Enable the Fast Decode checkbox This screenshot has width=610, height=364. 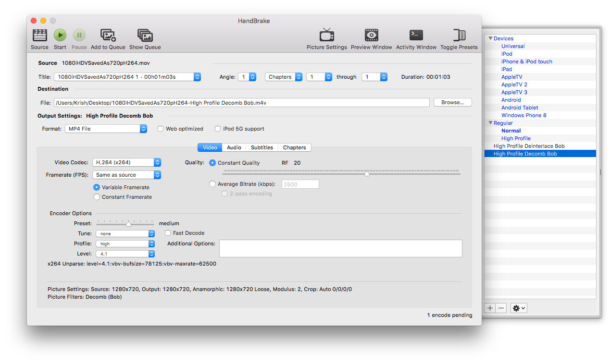click(x=168, y=233)
